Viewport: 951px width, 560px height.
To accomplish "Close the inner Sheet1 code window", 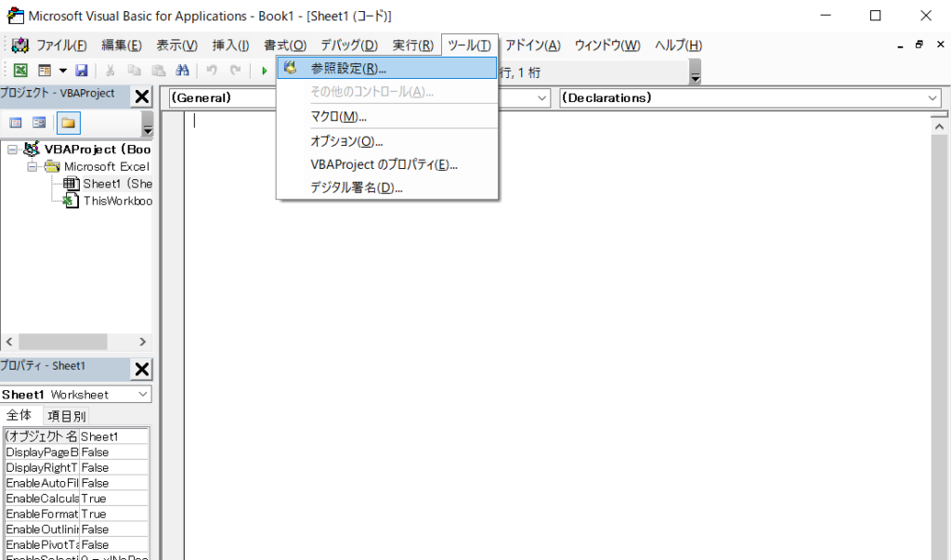I will coord(940,45).
